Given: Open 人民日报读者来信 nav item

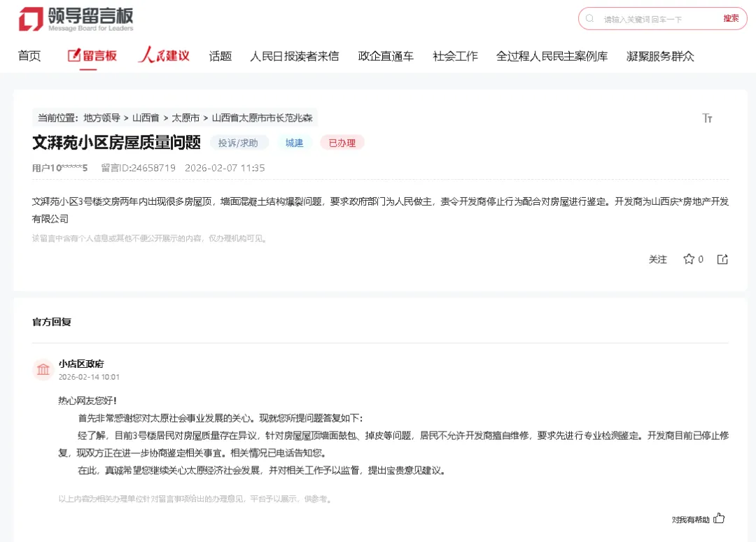Looking at the screenshot, I should (x=294, y=57).
